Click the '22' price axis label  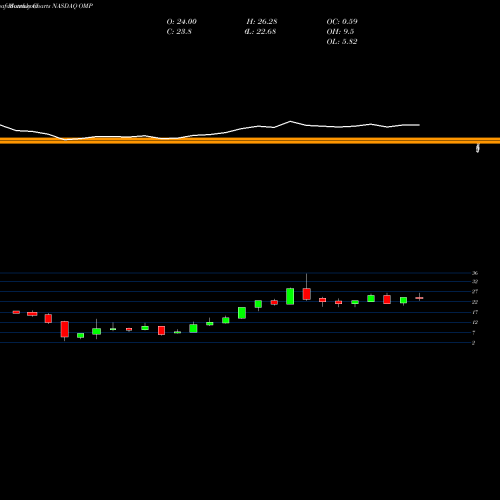coord(475,302)
